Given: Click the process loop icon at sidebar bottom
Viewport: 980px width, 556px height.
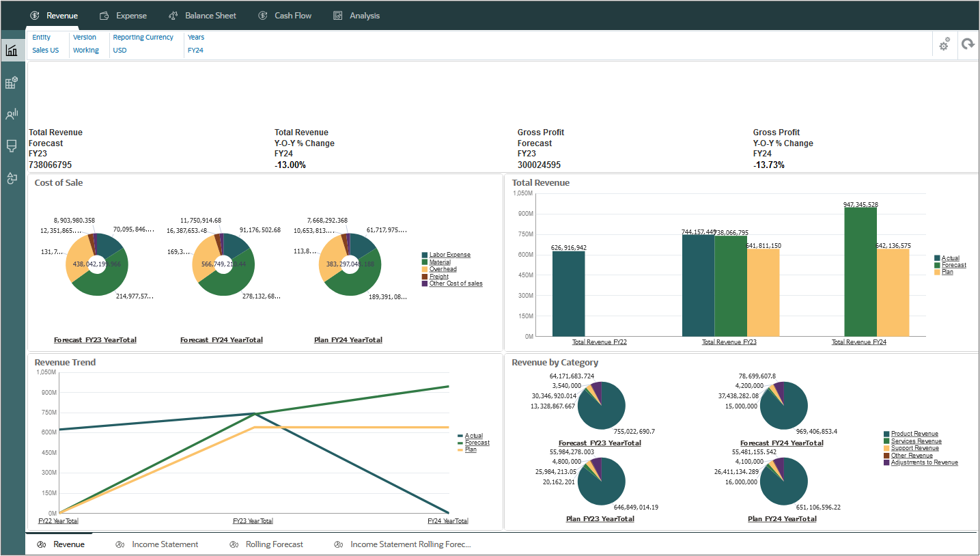Looking at the screenshot, I should click(x=12, y=178).
